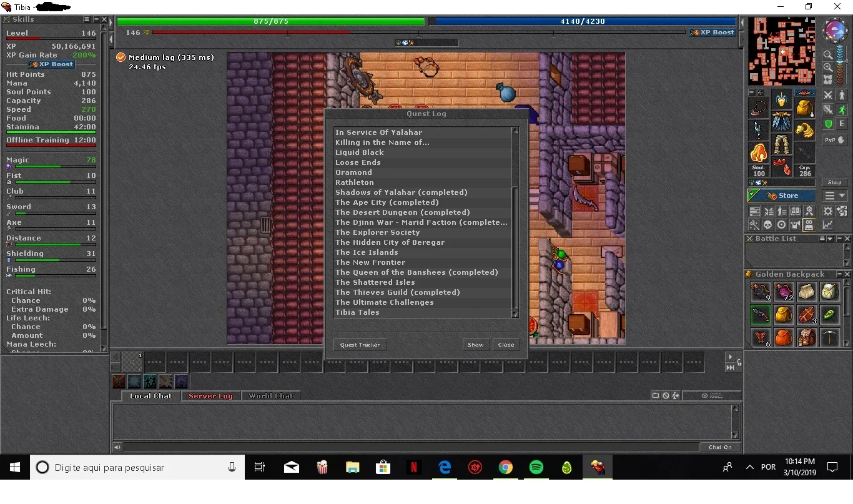Viewport: 853px width, 504px height.
Task: Zoom out the minimap with magnifier minus
Action: click(x=828, y=55)
